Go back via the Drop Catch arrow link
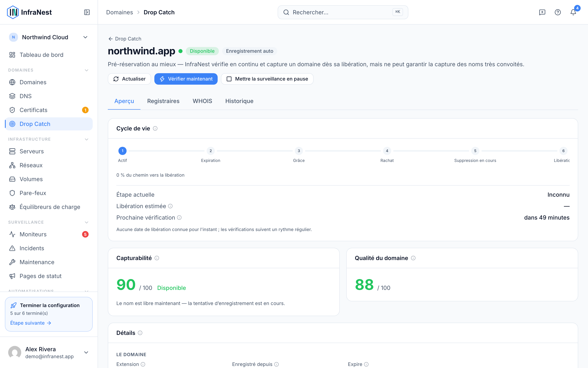The width and height of the screenshot is (588, 368). point(125,39)
